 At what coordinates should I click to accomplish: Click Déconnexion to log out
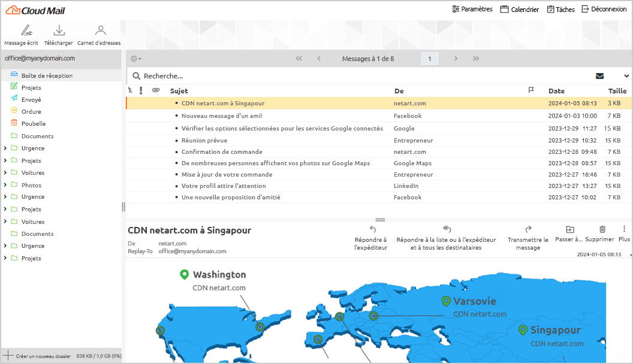604,9
